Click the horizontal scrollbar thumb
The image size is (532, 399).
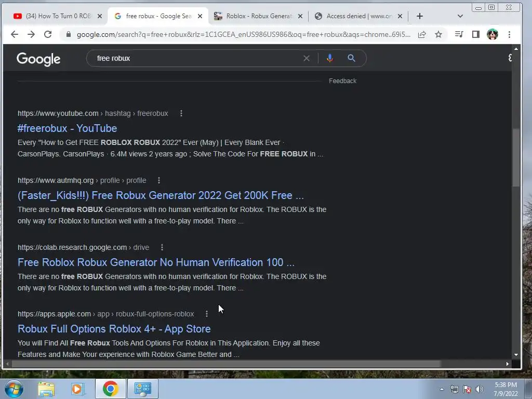point(227,364)
